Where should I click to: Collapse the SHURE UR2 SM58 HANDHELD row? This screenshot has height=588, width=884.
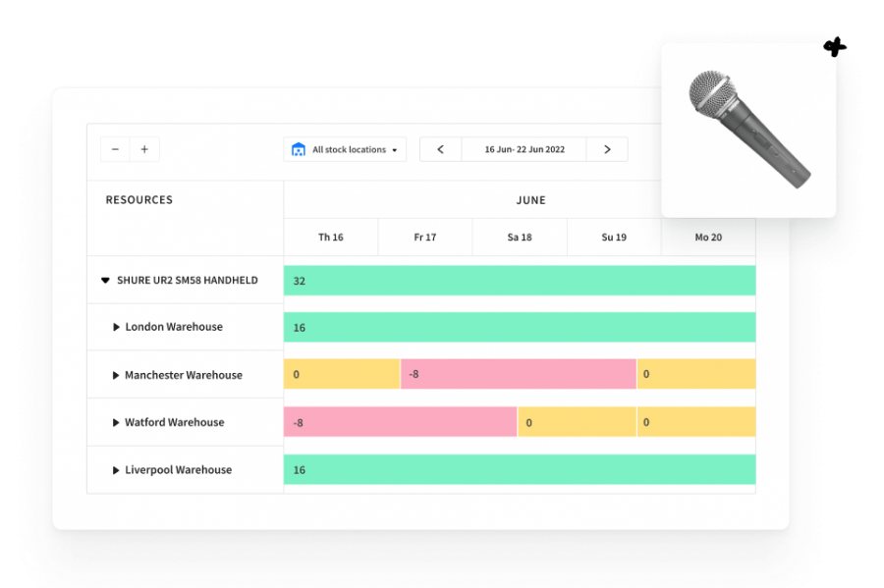click(x=106, y=281)
